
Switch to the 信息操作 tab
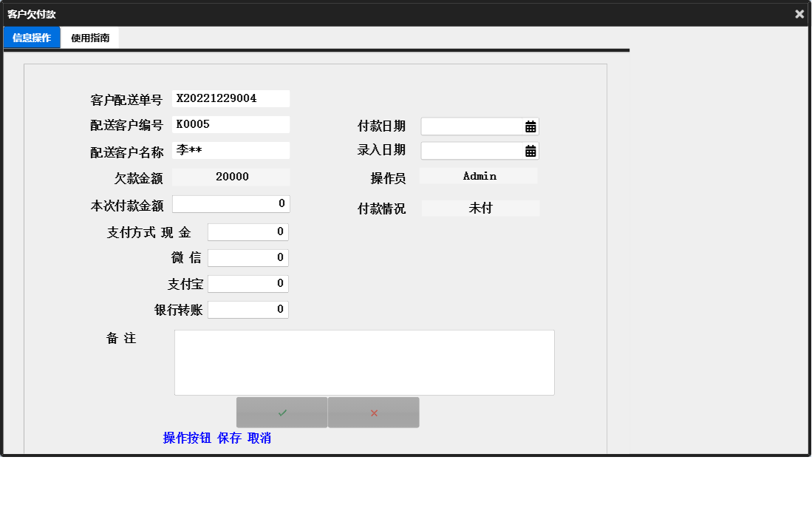pos(31,37)
